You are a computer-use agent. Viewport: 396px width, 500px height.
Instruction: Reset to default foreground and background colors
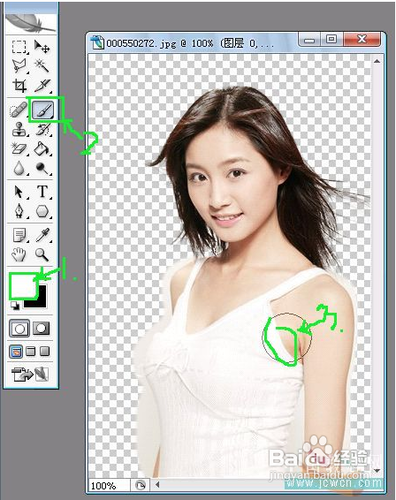pyautogui.click(x=15, y=305)
